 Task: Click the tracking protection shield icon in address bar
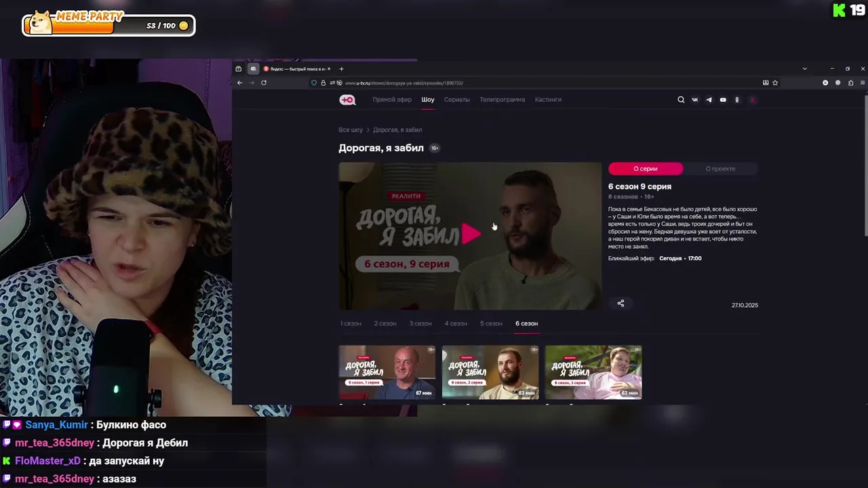point(314,83)
